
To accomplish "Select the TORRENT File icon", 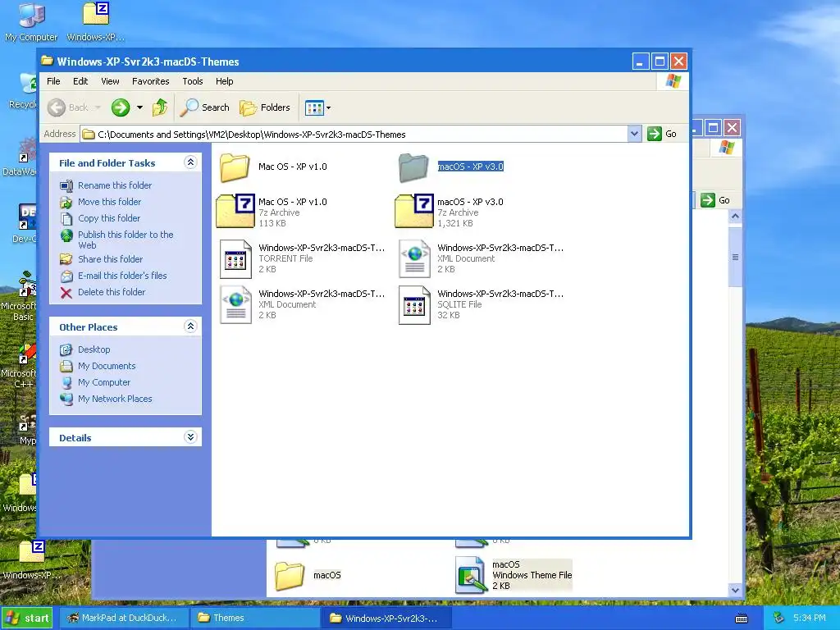I will click(235, 258).
